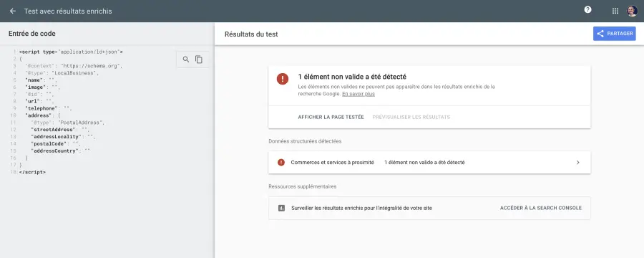
Task: Click the "postalCode" code line
Action: [x=55, y=143]
